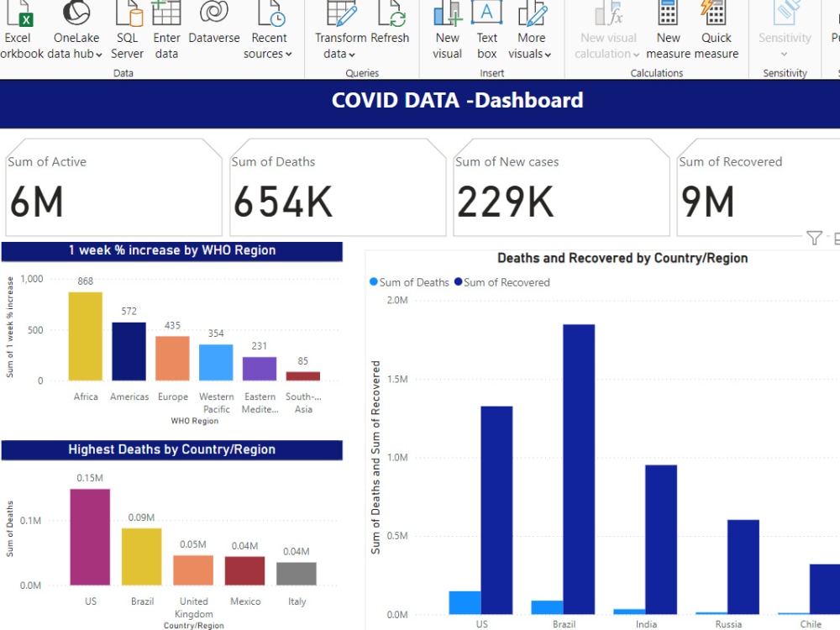Add a Text box

(486, 29)
